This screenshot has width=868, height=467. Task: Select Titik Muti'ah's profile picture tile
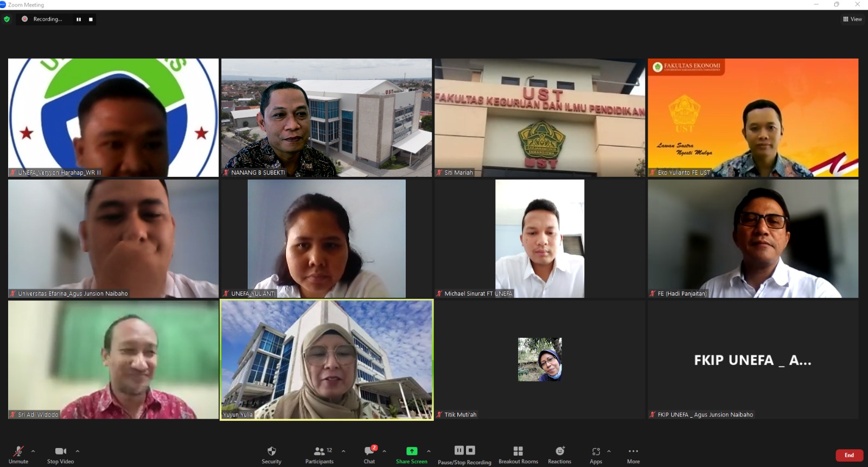point(540,359)
